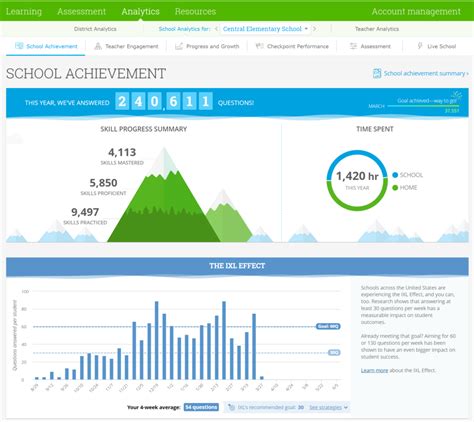Click the Teacher Engagement tab icon
The height and width of the screenshot is (422, 474).
click(x=98, y=46)
